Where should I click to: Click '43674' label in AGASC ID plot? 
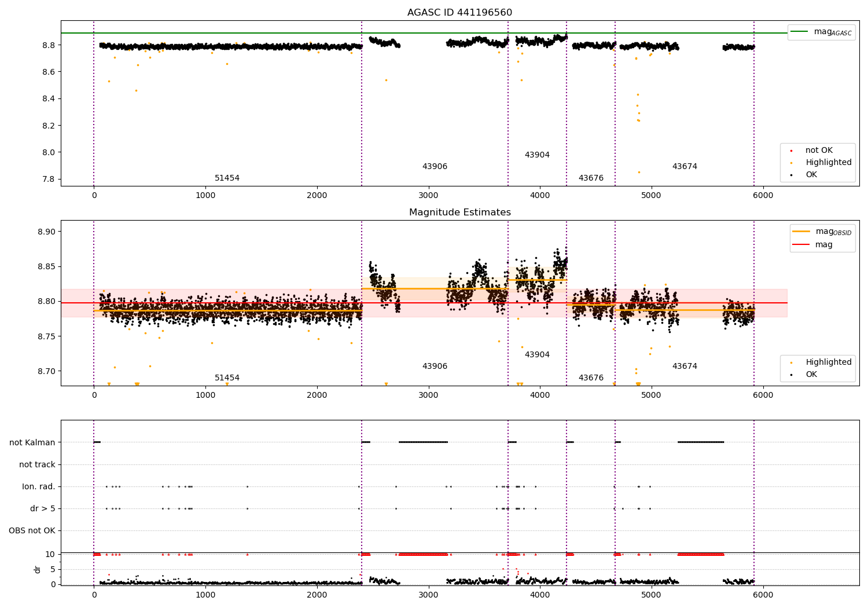tap(685, 166)
